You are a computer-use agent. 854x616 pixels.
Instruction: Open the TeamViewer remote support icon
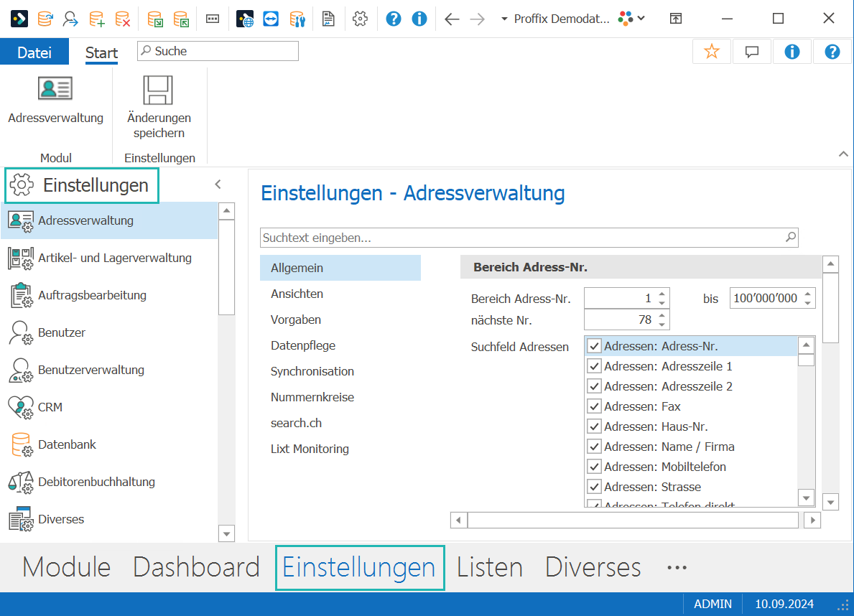(x=271, y=19)
